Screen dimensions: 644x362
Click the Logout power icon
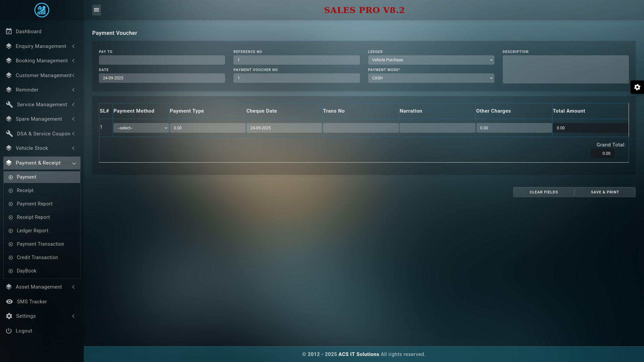(x=9, y=331)
